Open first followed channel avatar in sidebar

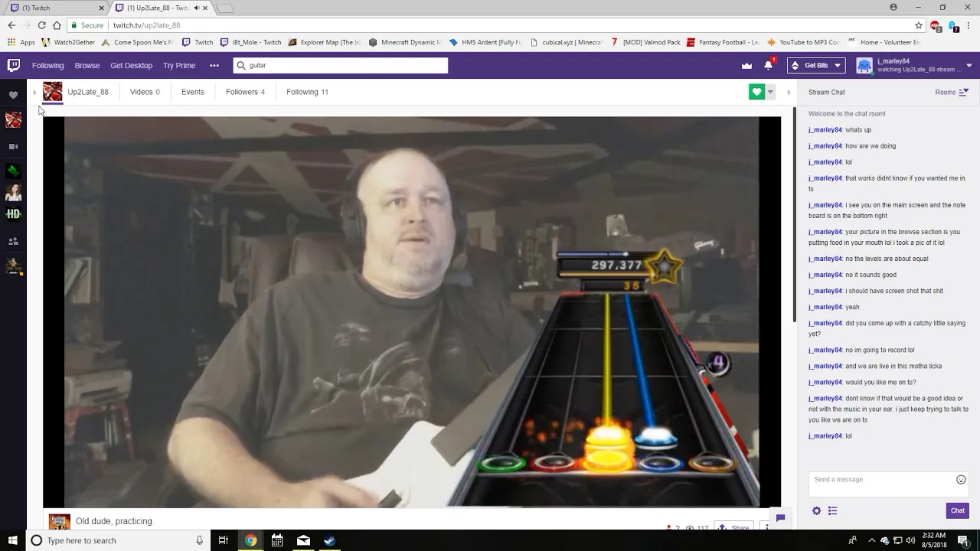click(x=13, y=120)
